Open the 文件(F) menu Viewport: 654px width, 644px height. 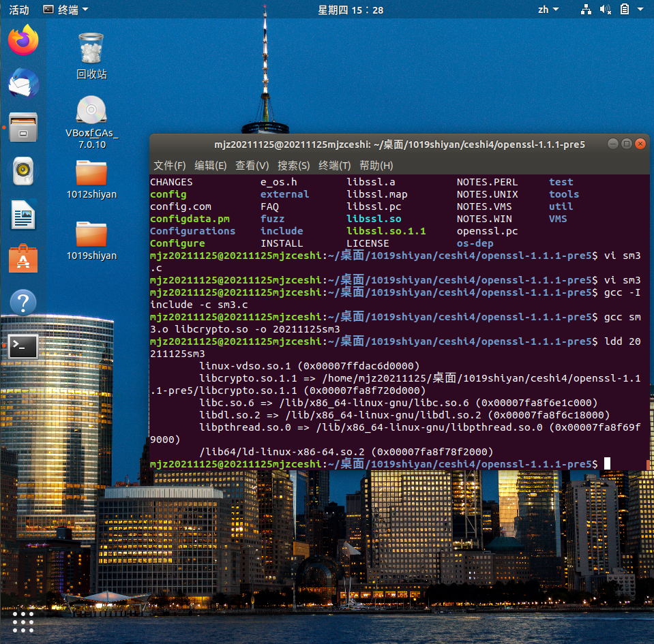(x=169, y=166)
